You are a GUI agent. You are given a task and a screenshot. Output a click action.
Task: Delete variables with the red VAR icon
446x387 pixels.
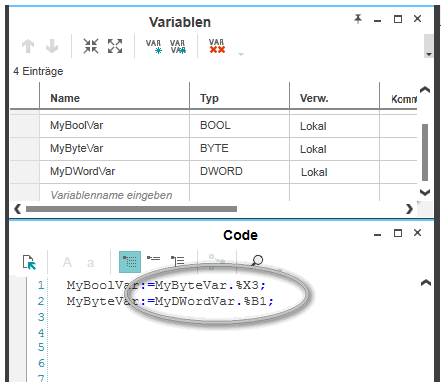(x=217, y=46)
